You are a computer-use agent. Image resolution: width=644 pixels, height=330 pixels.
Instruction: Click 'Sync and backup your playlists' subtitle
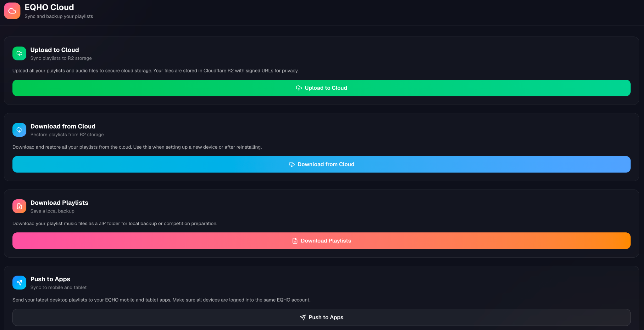tap(59, 16)
